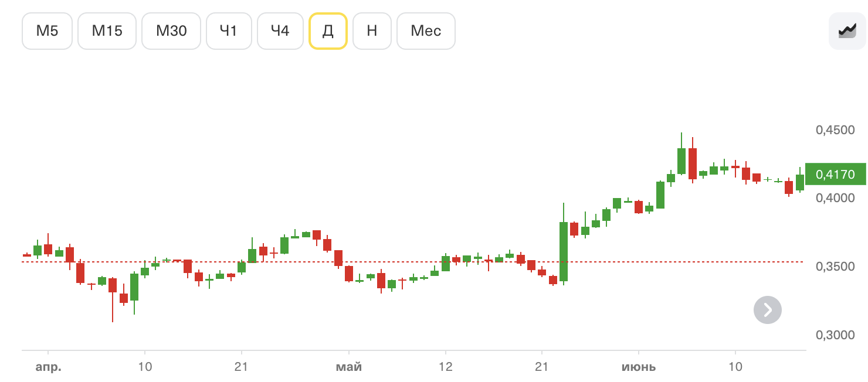Open the chart type switcher icon

coord(847,30)
